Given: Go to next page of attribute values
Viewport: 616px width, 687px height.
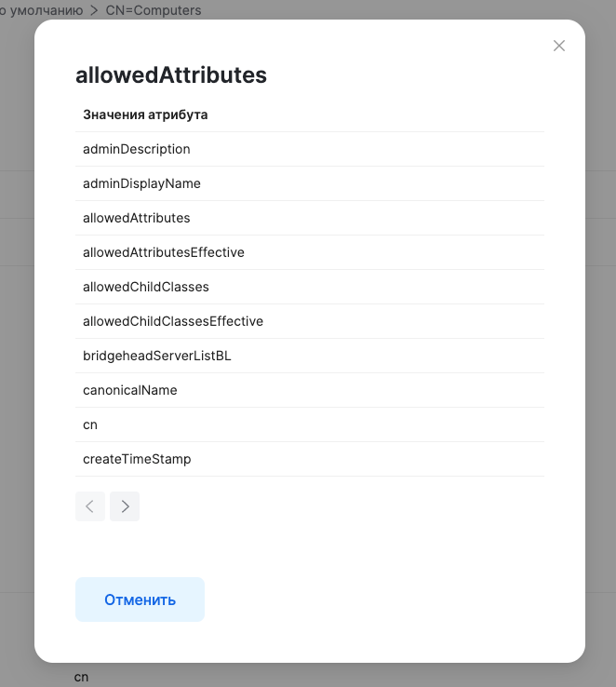Looking at the screenshot, I should (x=125, y=506).
